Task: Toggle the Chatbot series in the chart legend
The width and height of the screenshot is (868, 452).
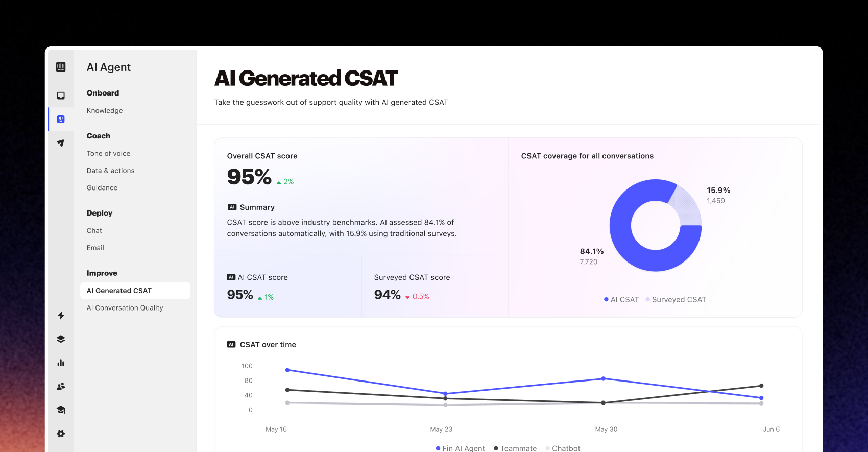Action: 563,448
